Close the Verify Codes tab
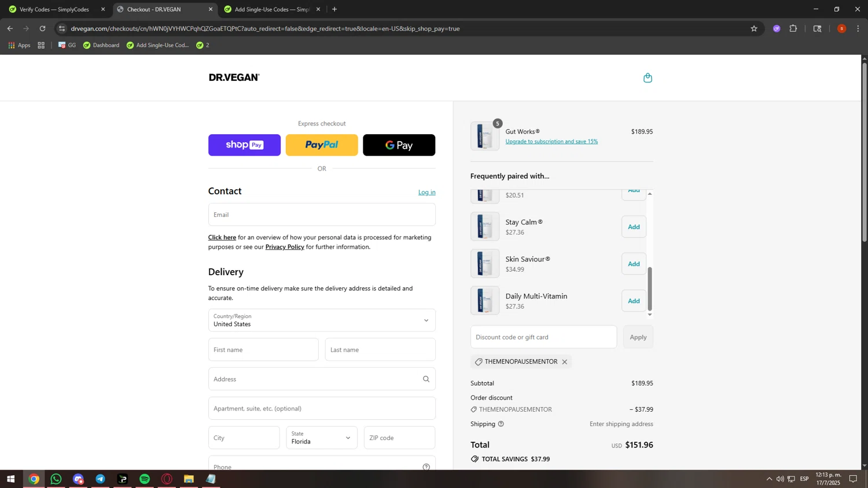868x488 pixels. 103,9
